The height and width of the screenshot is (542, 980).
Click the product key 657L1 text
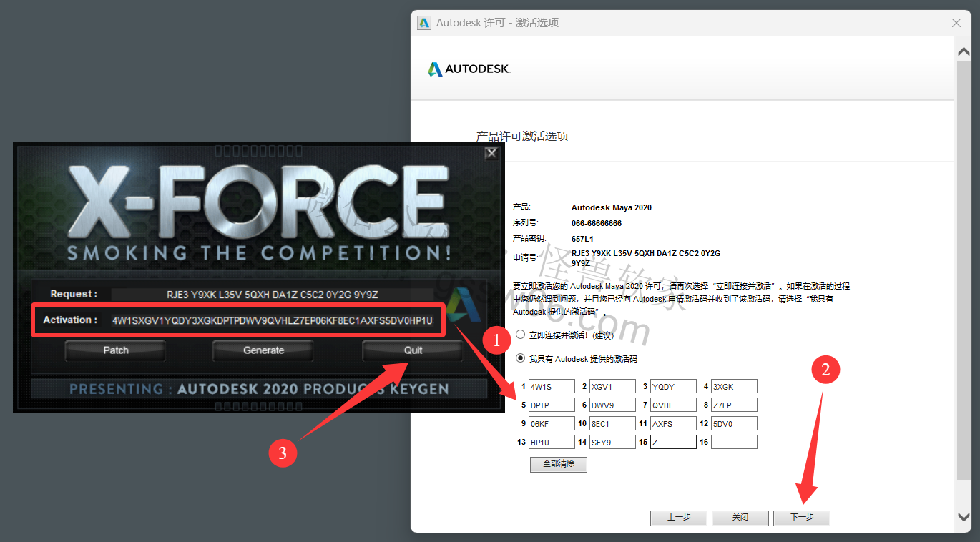click(583, 239)
